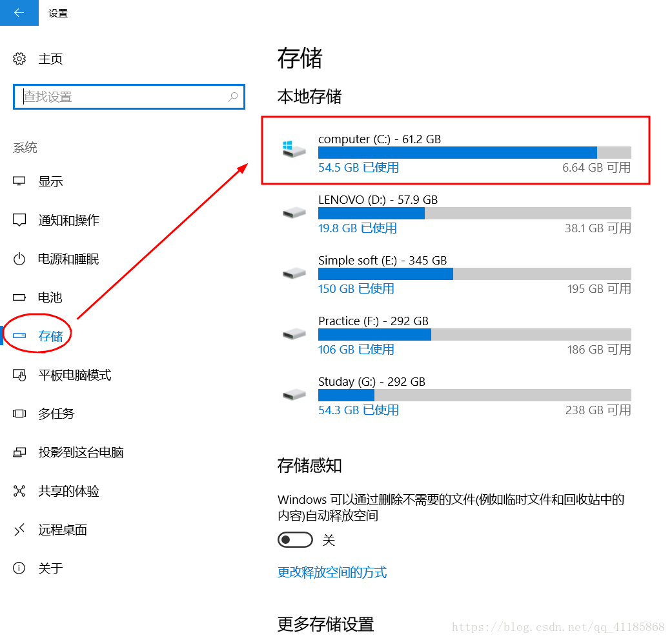Viewport: 672px width, 640px height.
Task: Click 更改释放空间的方式 link
Action: pyautogui.click(x=332, y=572)
